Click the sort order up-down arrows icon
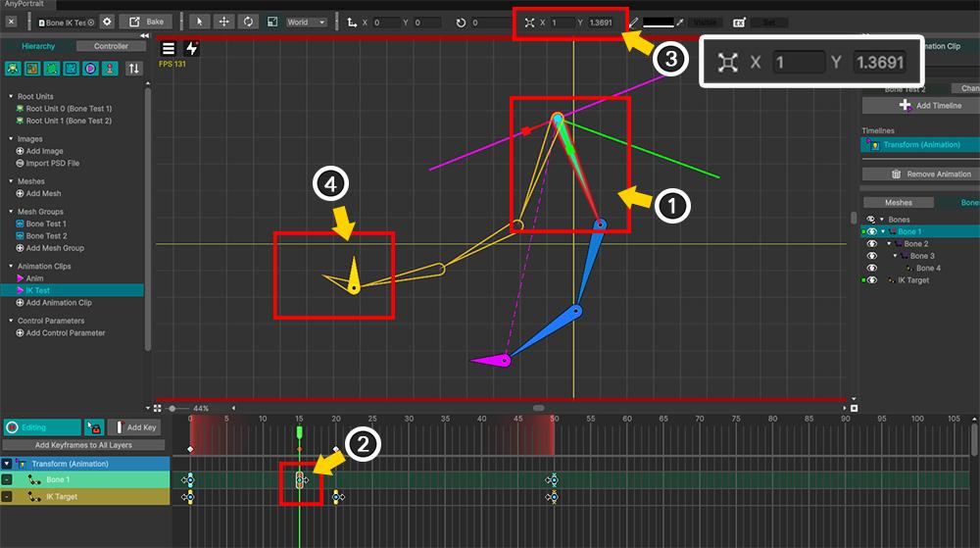This screenshot has height=548, width=980. click(133, 69)
